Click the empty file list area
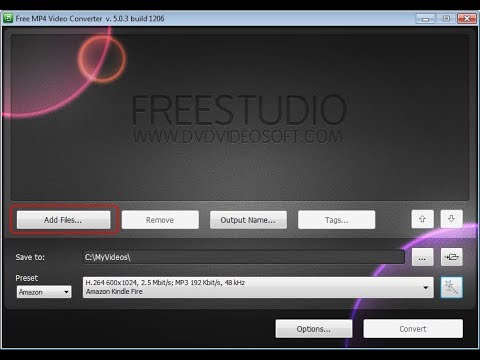This screenshot has height=360, width=480. 240,117
